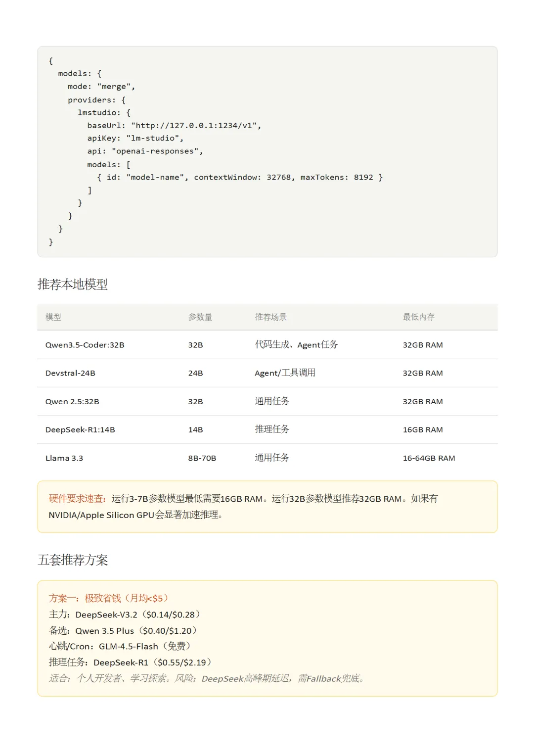Click the api "openai-responses" code line
Screen dimensions: 534x756
(x=145, y=151)
